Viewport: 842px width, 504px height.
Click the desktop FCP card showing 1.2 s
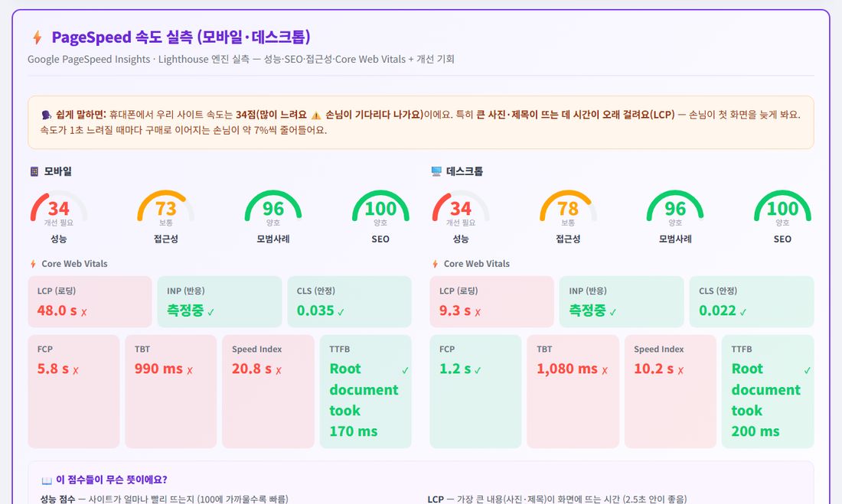(476, 392)
